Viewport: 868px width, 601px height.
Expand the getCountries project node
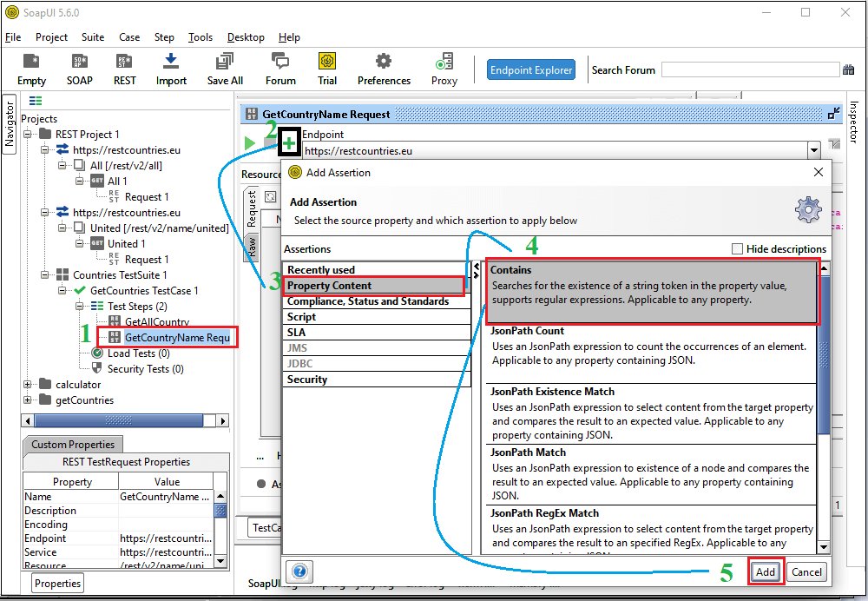point(27,400)
